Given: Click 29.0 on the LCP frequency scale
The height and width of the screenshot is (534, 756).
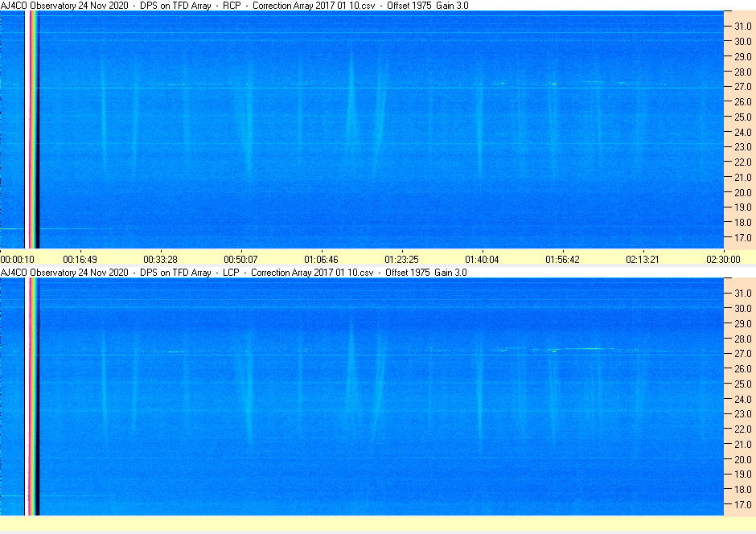Looking at the screenshot, I should [x=743, y=323].
